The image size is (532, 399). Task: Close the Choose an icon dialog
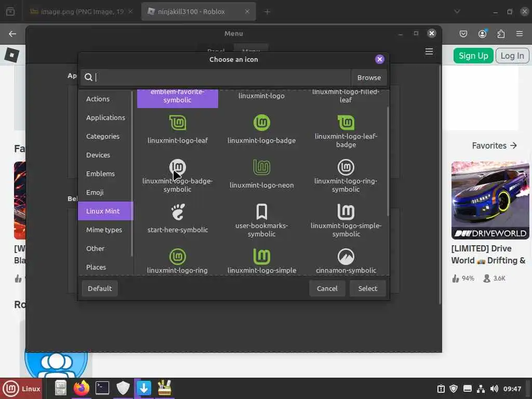coord(379,59)
